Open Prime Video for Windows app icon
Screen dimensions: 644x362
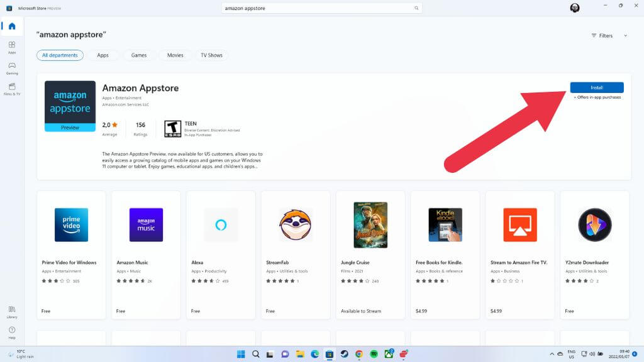coord(72,225)
